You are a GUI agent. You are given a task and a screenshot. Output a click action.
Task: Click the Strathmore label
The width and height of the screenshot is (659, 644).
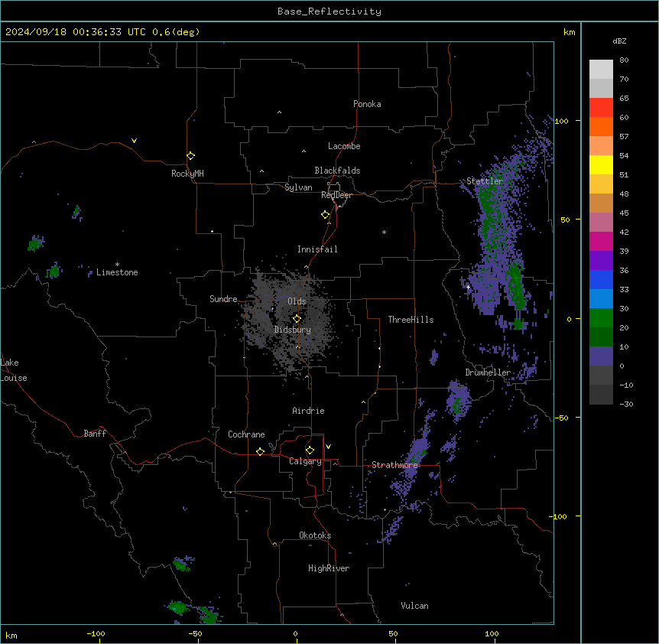(394, 465)
